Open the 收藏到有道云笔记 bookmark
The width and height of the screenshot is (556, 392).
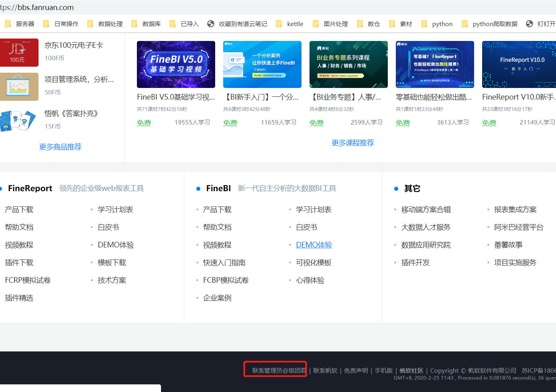tap(237, 24)
